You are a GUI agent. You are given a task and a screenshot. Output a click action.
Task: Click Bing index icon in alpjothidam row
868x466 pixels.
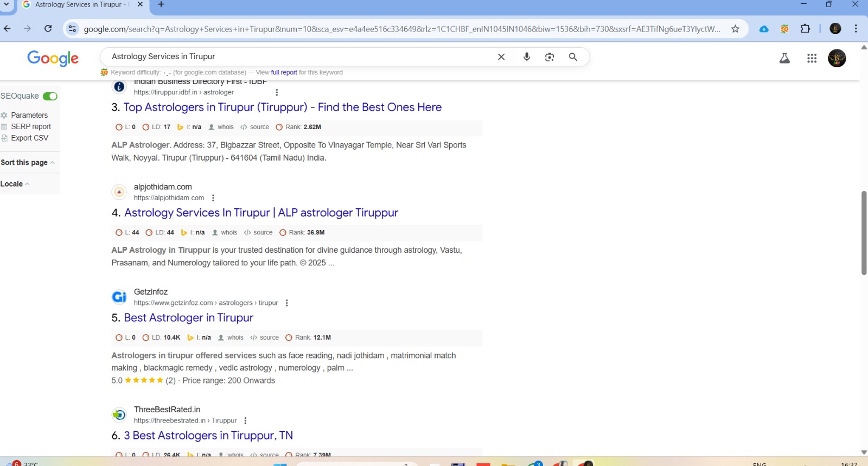click(x=184, y=232)
